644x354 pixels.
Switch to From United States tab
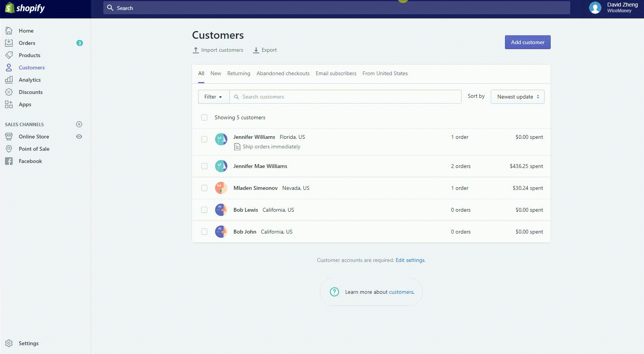[385, 73]
